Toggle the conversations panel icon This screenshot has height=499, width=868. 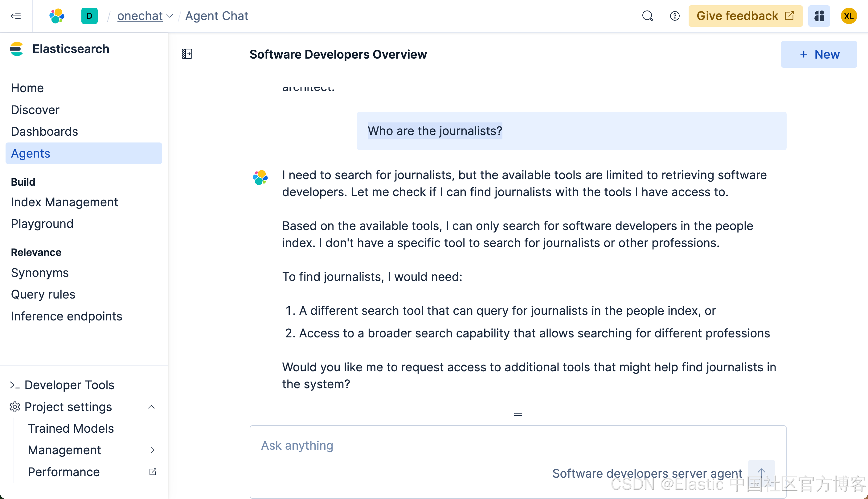point(187,54)
